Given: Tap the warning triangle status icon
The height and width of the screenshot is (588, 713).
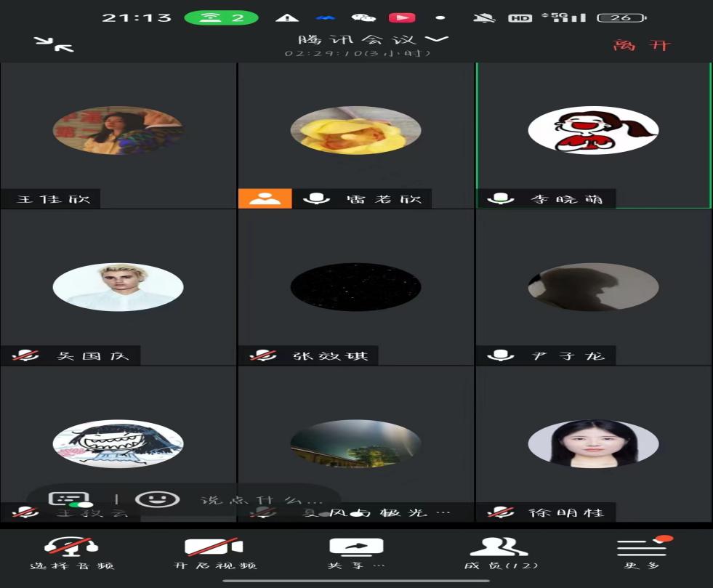Looking at the screenshot, I should 287,17.
